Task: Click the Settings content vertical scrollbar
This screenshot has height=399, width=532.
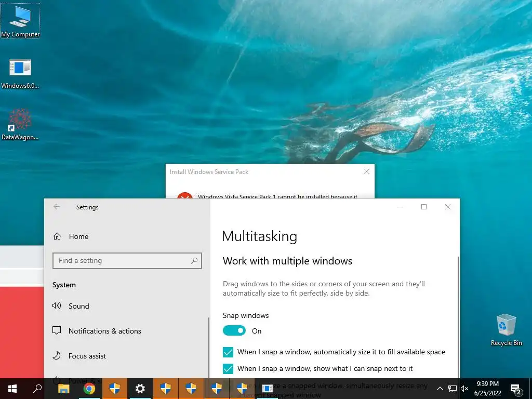Action: (x=458, y=317)
